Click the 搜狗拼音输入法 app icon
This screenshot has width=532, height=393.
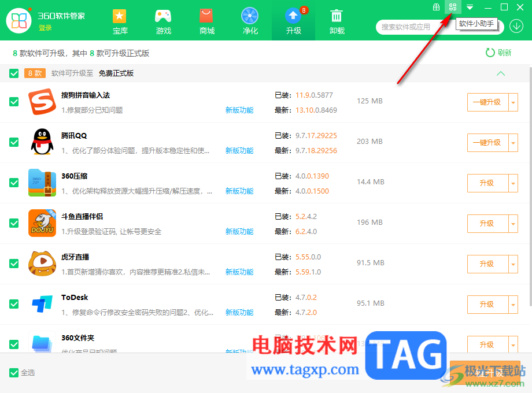42,102
